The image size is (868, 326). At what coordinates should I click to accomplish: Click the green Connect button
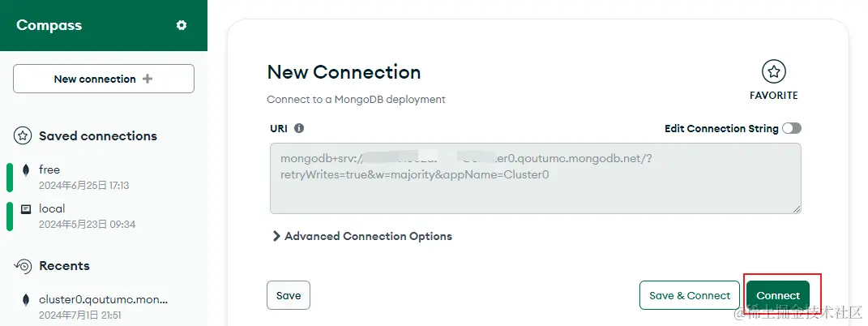point(778,295)
